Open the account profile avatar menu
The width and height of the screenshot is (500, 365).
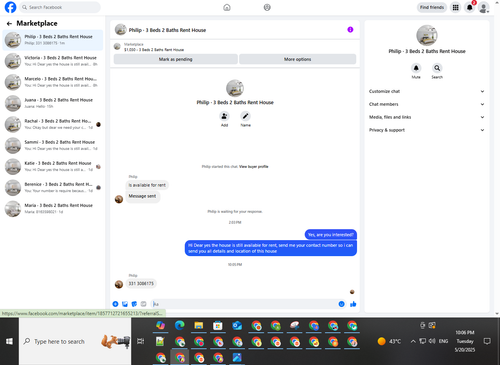pos(483,7)
